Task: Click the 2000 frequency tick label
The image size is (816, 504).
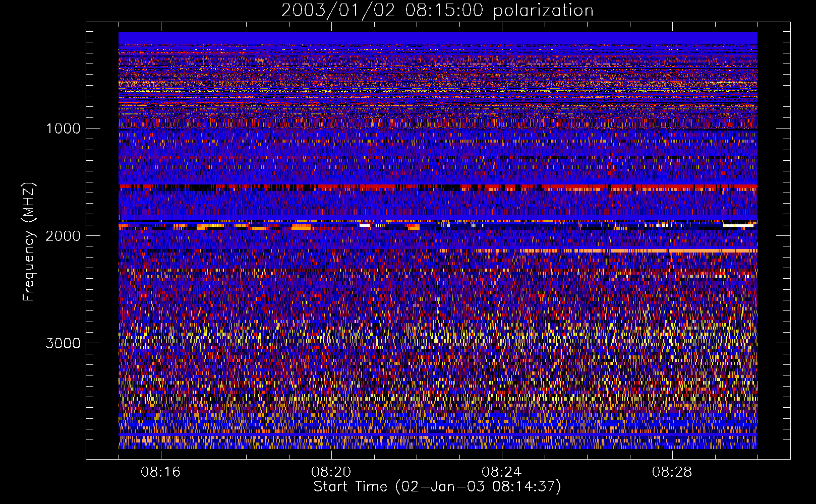Action: click(x=63, y=236)
